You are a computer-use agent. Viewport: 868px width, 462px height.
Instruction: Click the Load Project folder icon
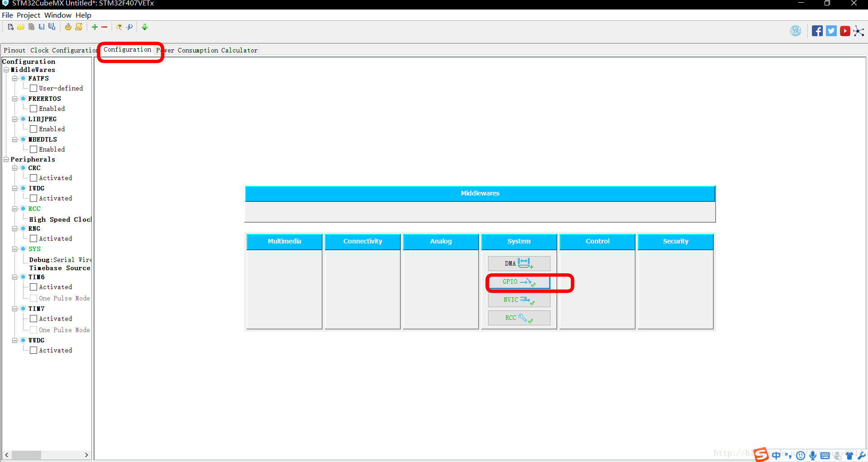(x=21, y=27)
